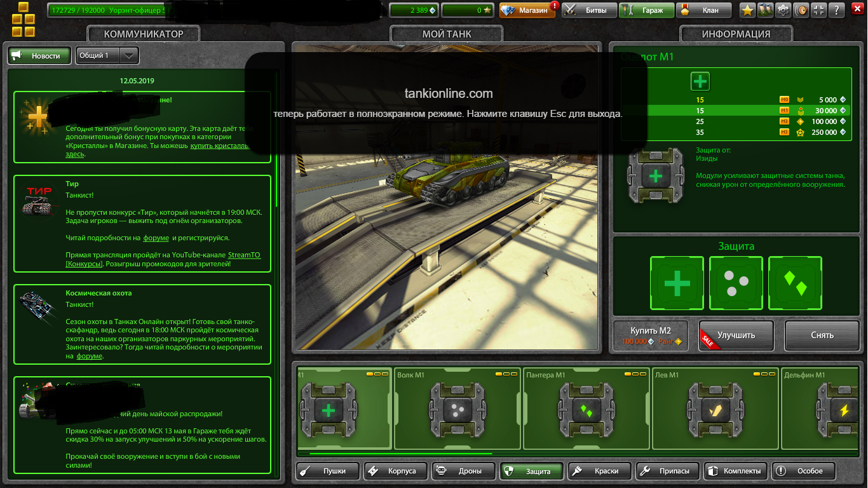Click the bonus card gold plus icon
868x488 pixels.
[37, 118]
